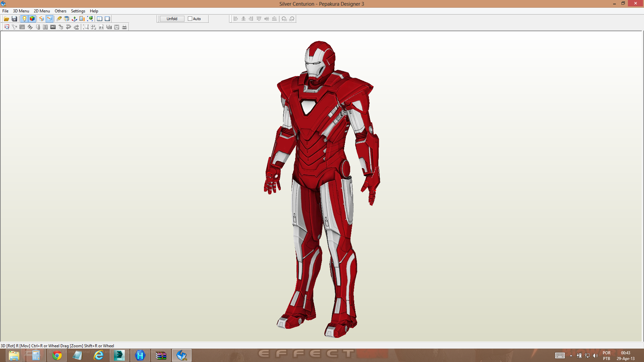Click the POR PTB language indicator

[x=606, y=356]
